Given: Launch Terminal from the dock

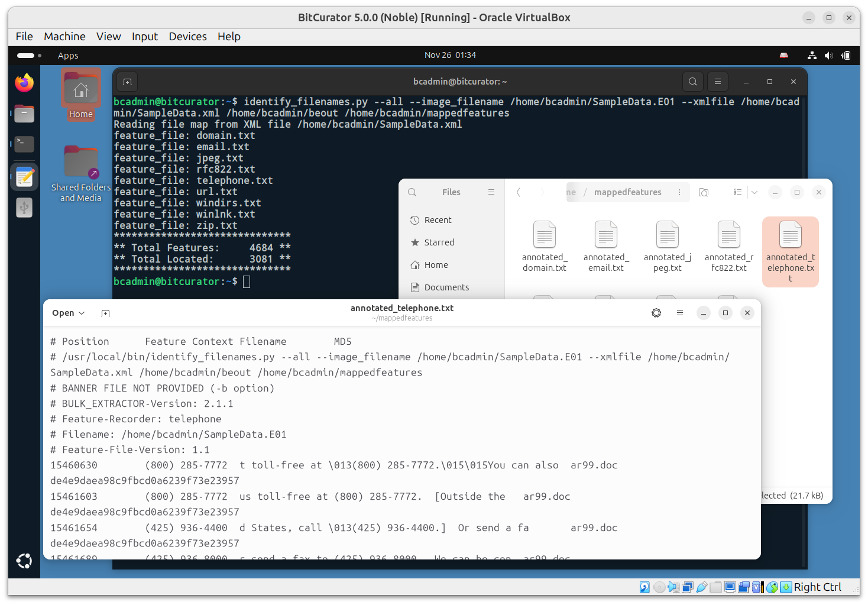Looking at the screenshot, I should [x=24, y=144].
